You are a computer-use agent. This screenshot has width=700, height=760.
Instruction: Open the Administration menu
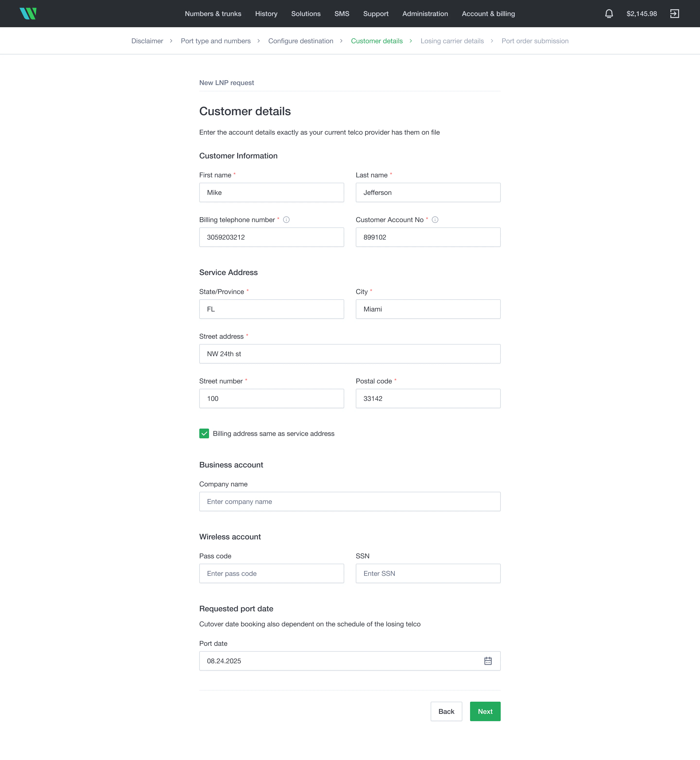425,14
